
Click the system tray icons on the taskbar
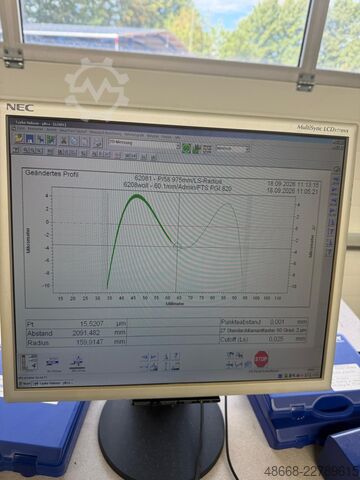click(x=298, y=376)
